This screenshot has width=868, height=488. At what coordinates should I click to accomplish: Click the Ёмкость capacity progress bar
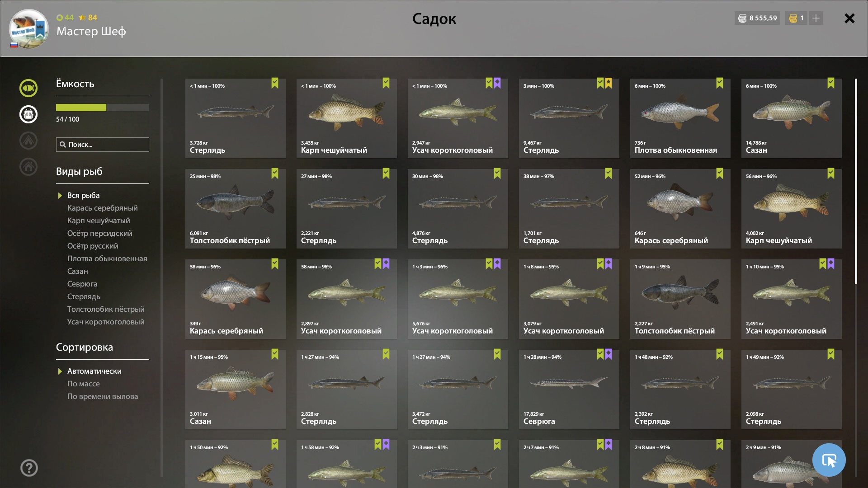[103, 108]
